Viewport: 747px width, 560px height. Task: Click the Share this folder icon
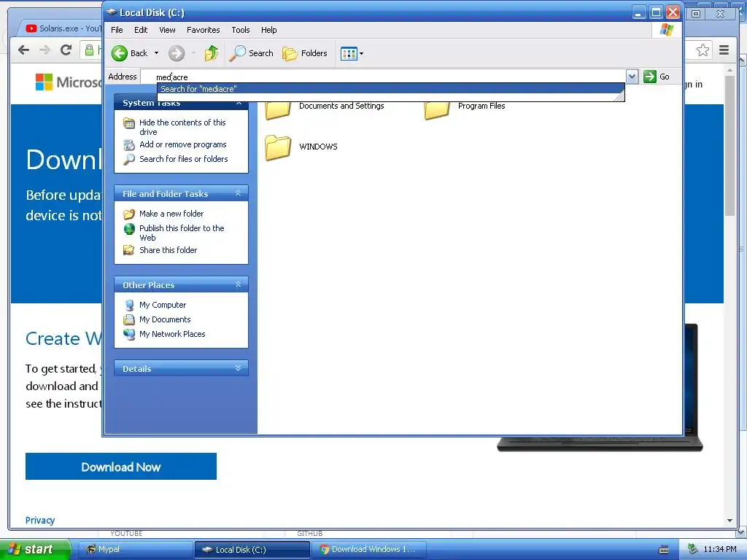coord(128,250)
